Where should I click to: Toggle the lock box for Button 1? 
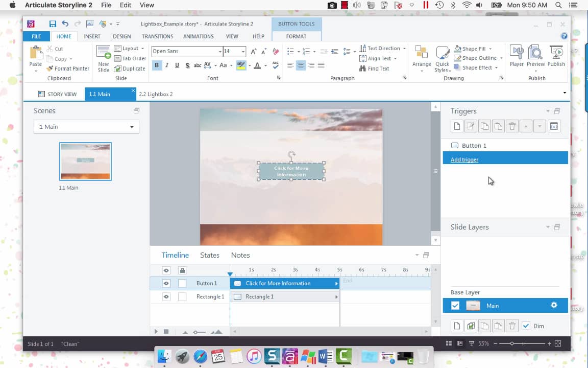(x=182, y=283)
